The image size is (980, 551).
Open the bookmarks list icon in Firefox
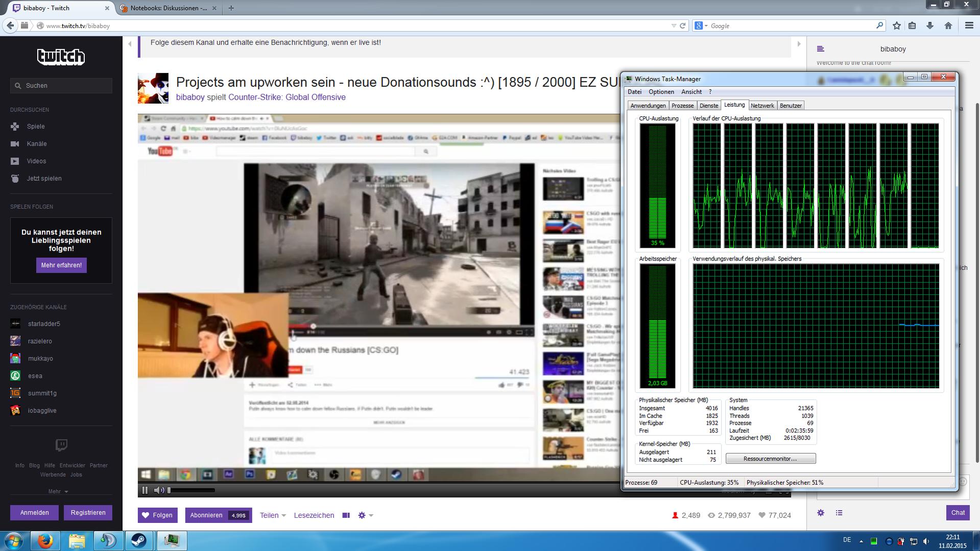[x=912, y=26]
